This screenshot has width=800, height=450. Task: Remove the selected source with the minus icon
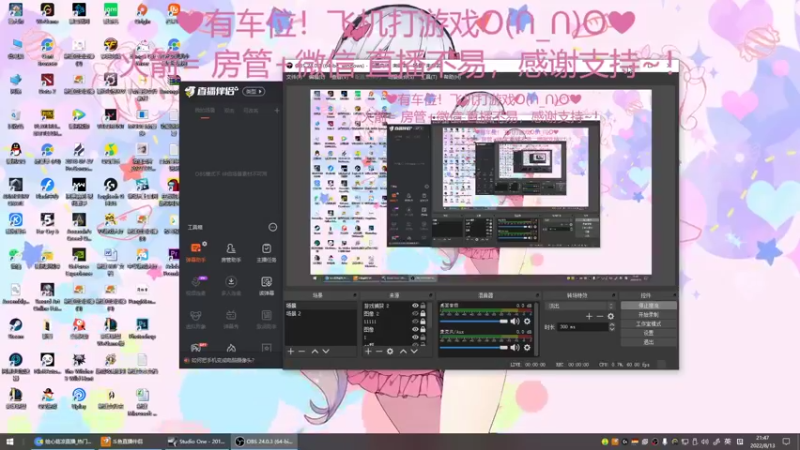pos(379,352)
